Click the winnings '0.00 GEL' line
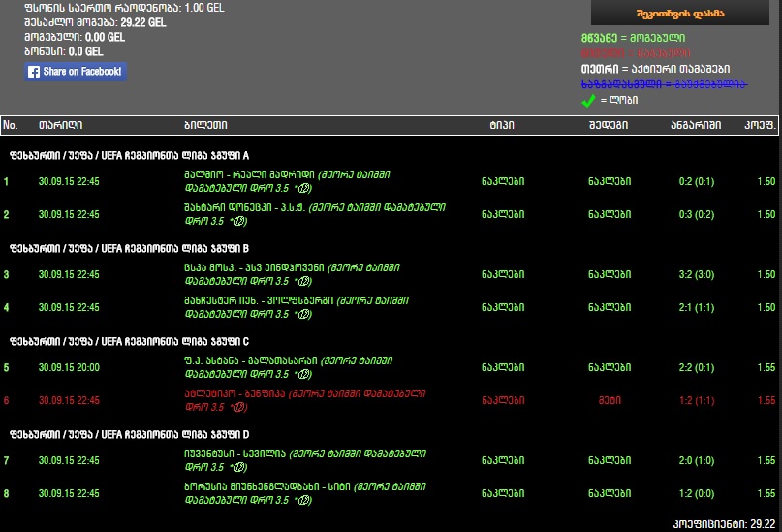Screen dimensions: 782x532 coord(75,38)
